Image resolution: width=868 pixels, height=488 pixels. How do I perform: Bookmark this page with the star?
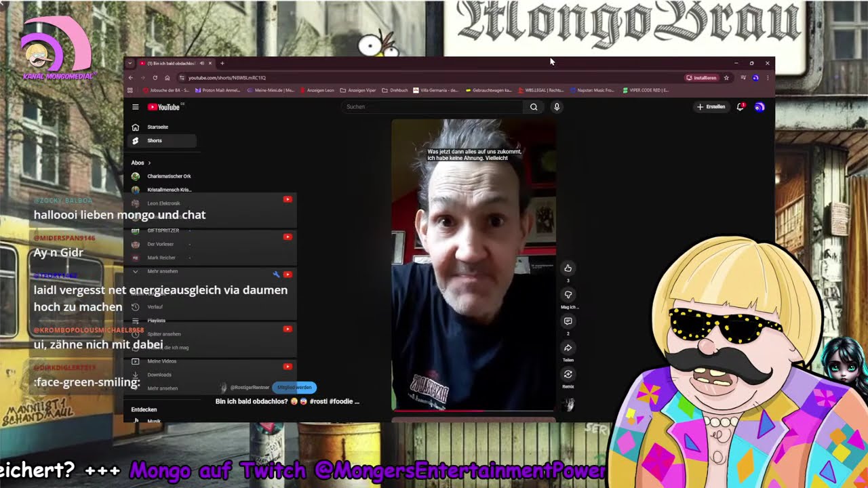(x=726, y=78)
